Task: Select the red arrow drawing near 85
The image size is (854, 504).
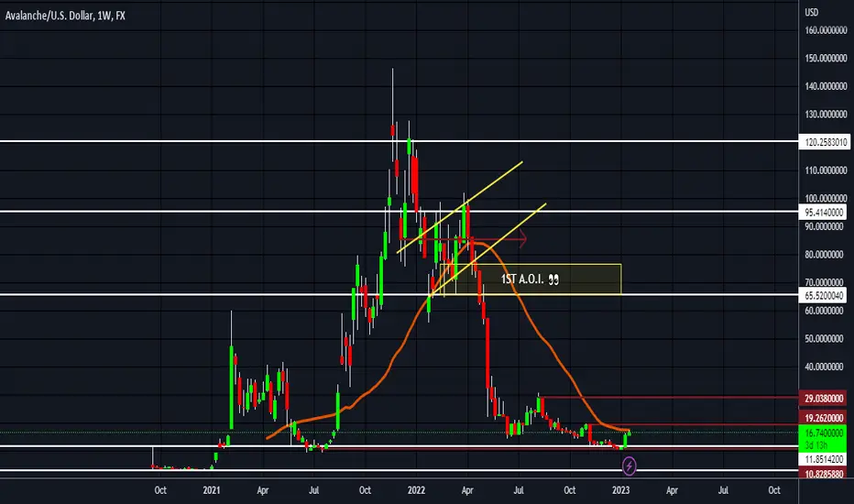Action: point(464,238)
